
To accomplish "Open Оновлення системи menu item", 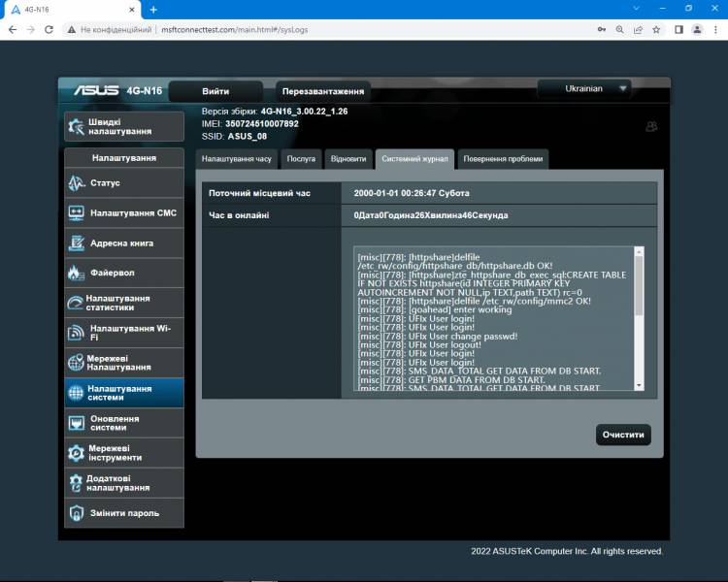I will 124,423.
